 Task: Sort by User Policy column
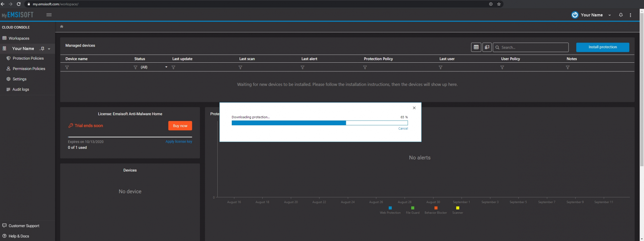(x=511, y=59)
